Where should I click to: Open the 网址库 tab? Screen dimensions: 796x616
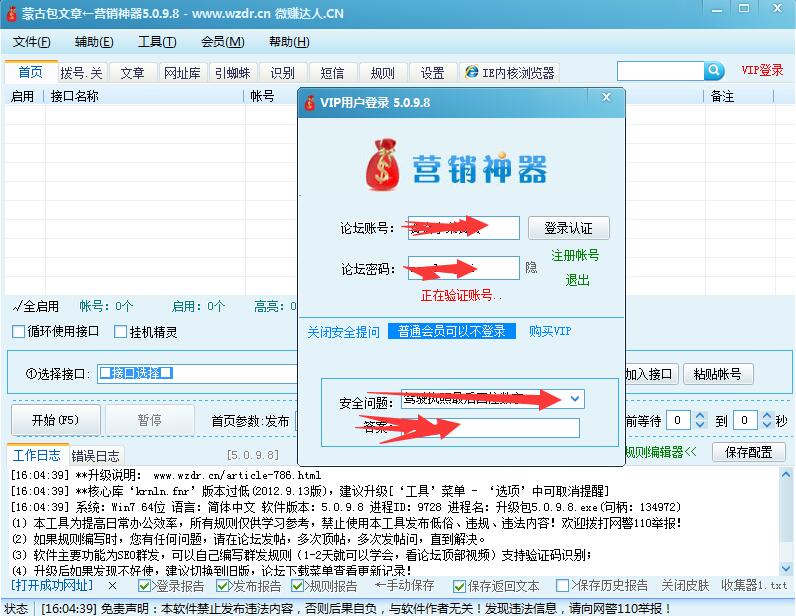pyautogui.click(x=182, y=73)
